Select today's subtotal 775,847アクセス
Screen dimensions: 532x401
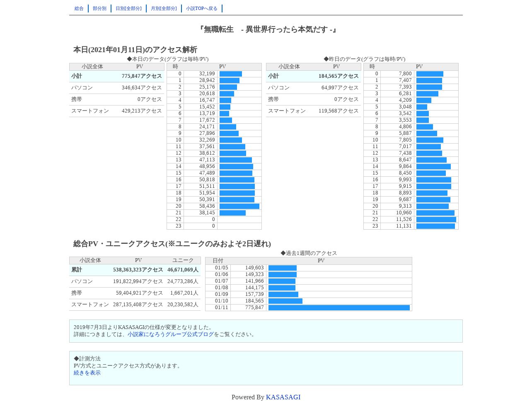point(142,76)
